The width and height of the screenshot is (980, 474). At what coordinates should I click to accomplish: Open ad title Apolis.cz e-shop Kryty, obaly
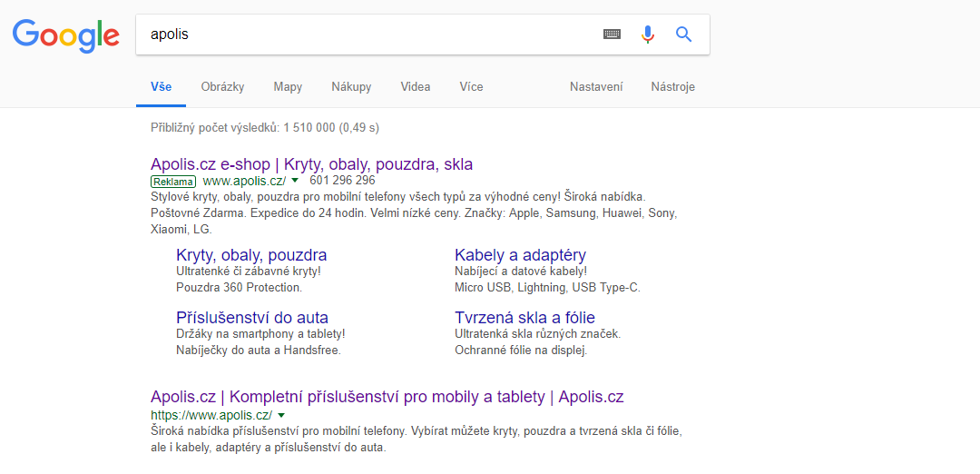click(x=312, y=164)
